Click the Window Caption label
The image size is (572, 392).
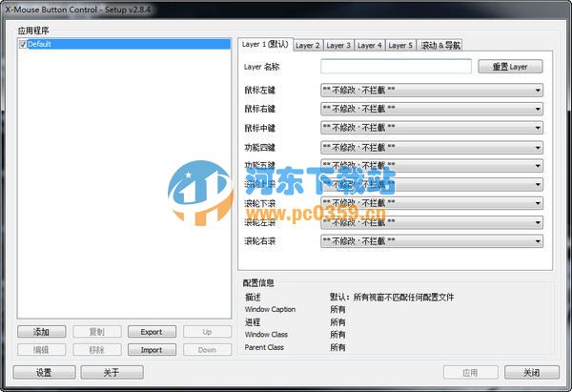tap(270, 309)
